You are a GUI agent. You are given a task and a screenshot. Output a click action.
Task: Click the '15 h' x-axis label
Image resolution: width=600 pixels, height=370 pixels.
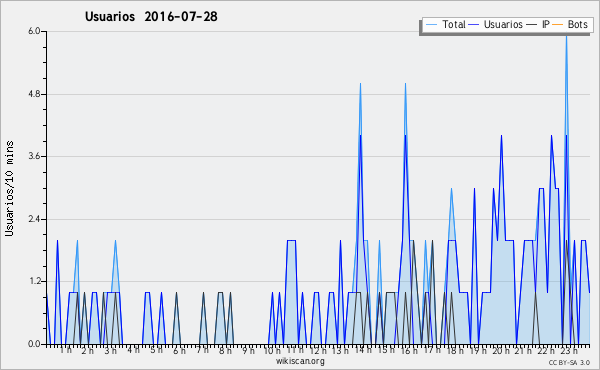coord(386,350)
